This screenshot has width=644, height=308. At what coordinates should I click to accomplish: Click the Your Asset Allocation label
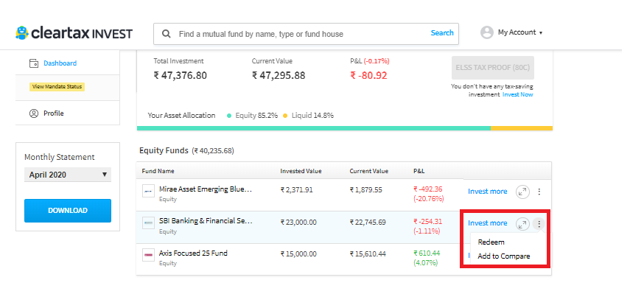tap(181, 116)
